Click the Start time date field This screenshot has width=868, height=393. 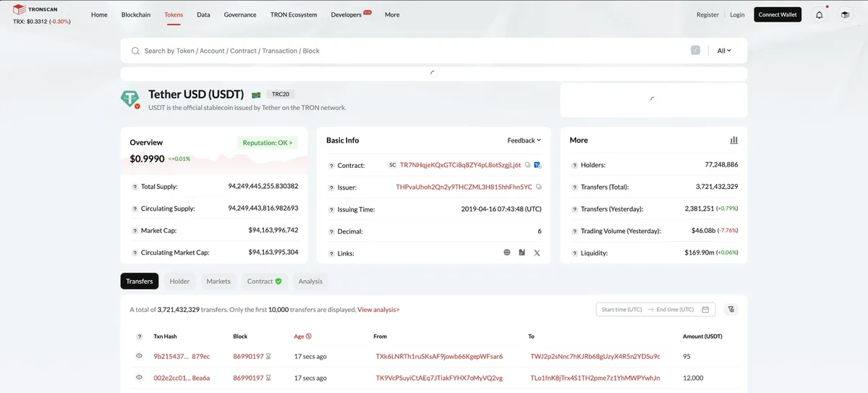621,310
